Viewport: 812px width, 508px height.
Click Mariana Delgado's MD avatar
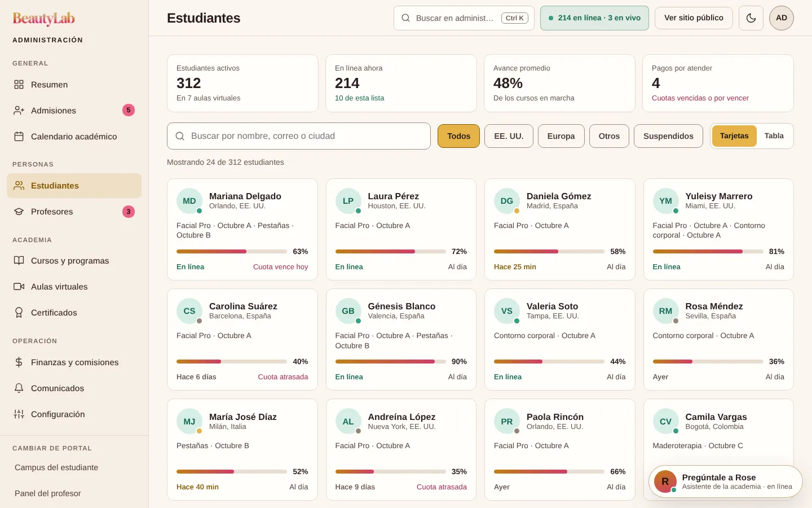pyautogui.click(x=189, y=201)
